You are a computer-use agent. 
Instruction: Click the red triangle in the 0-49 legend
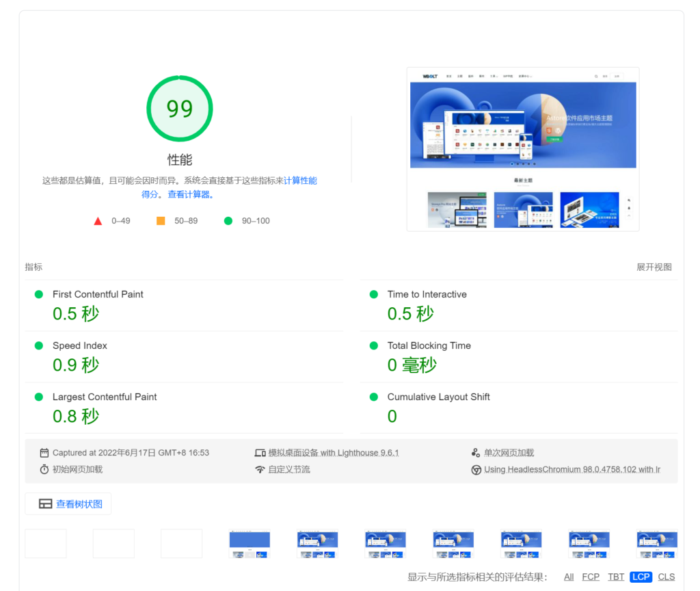tap(98, 220)
